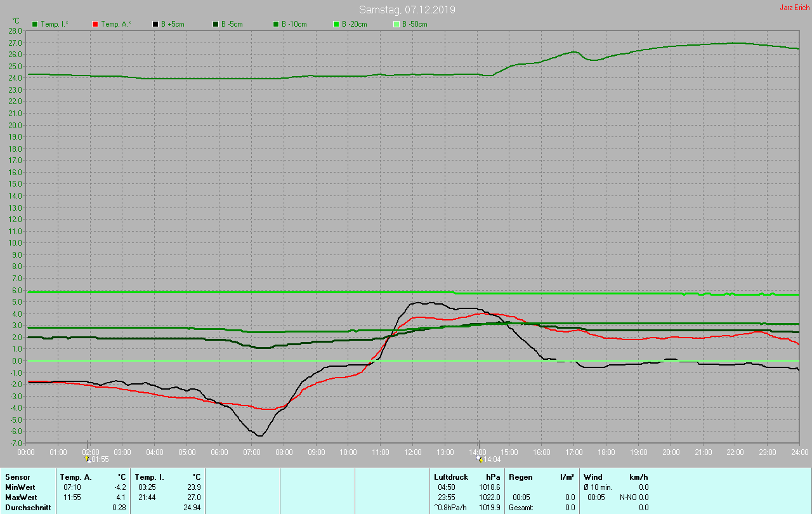Click the 'Ø 10 min.' wind label
The height and width of the screenshot is (514, 812).
pyautogui.click(x=598, y=487)
